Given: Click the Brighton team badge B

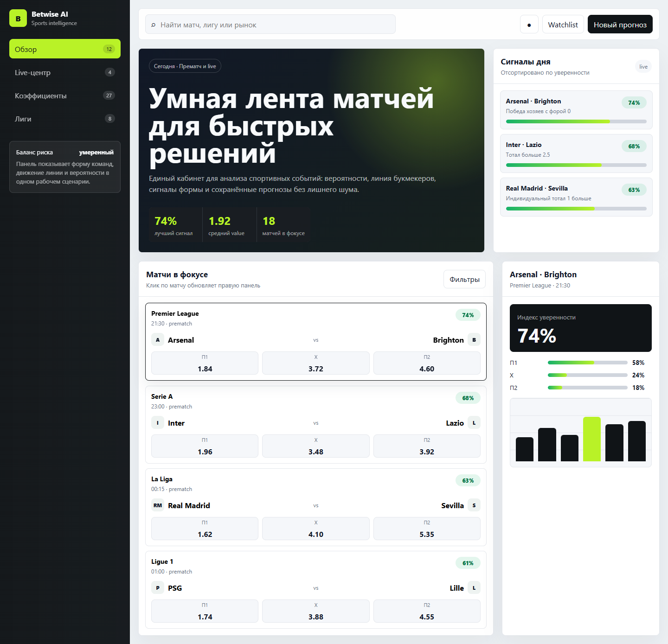Looking at the screenshot, I should point(474,340).
